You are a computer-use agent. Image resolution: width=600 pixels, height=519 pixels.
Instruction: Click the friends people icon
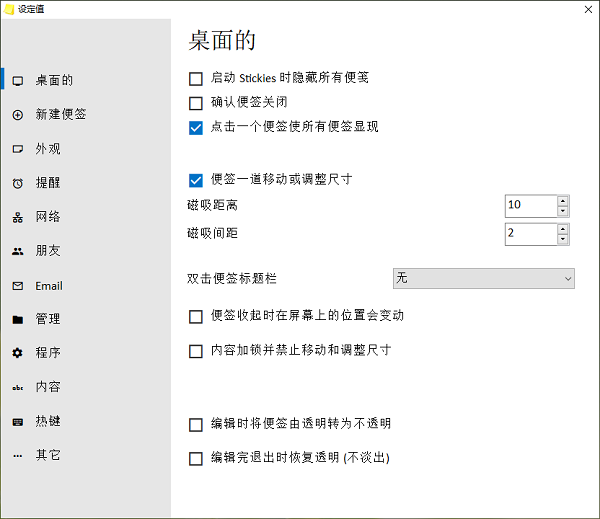click(17, 251)
